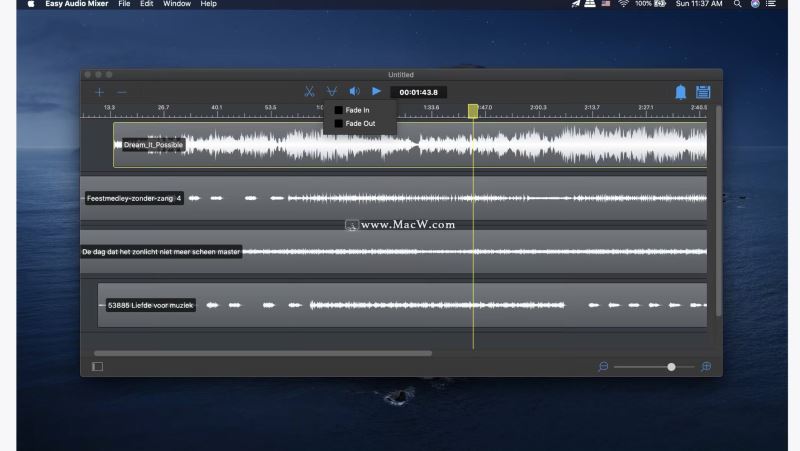Enable the Fade In checkbox

coord(338,110)
